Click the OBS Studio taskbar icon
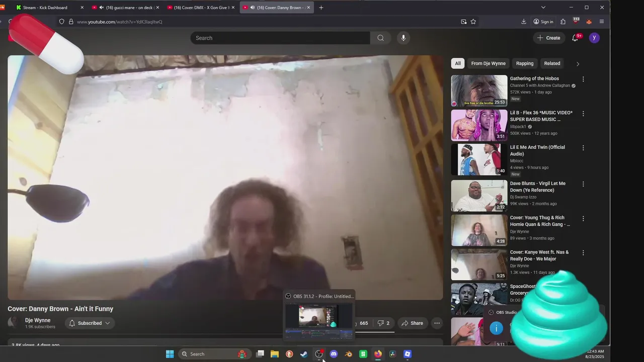 click(319, 354)
